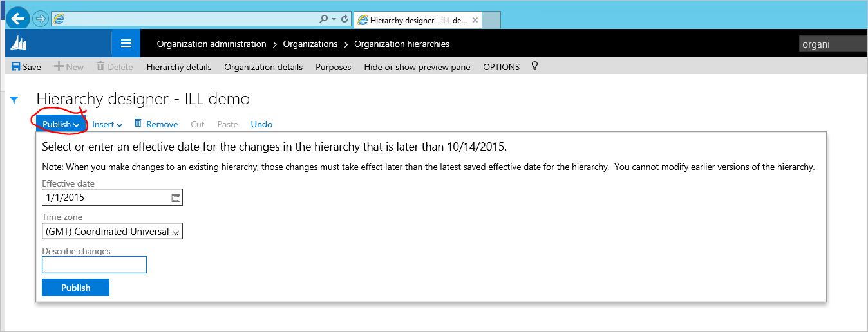Focus the Effective date field
The height and width of the screenshot is (332, 868).
coord(112,198)
